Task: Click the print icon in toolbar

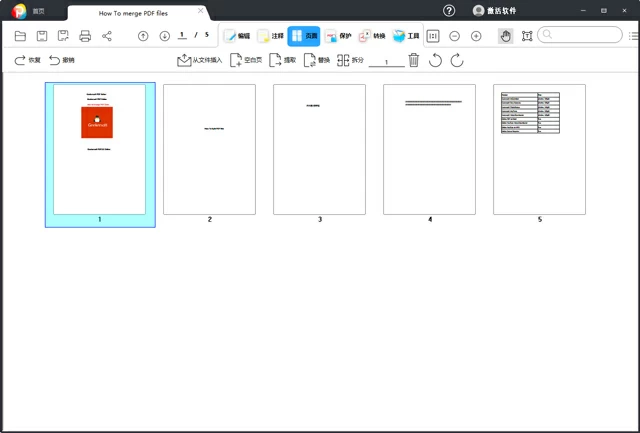Action: (x=85, y=36)
